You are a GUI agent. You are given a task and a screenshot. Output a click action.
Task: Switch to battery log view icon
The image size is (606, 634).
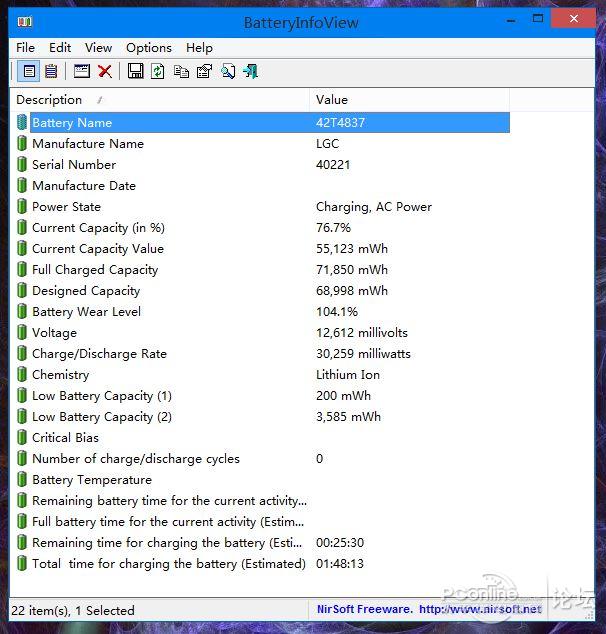(51, 72)
